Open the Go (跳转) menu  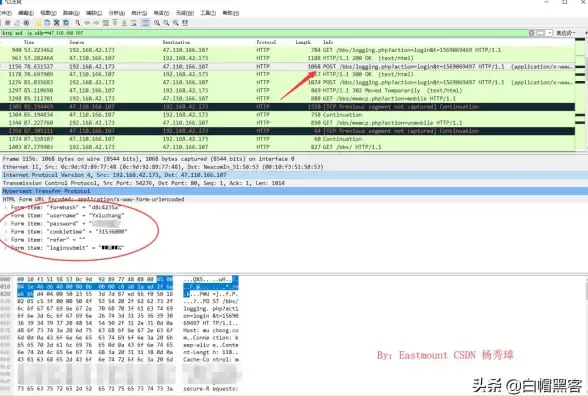71,13
